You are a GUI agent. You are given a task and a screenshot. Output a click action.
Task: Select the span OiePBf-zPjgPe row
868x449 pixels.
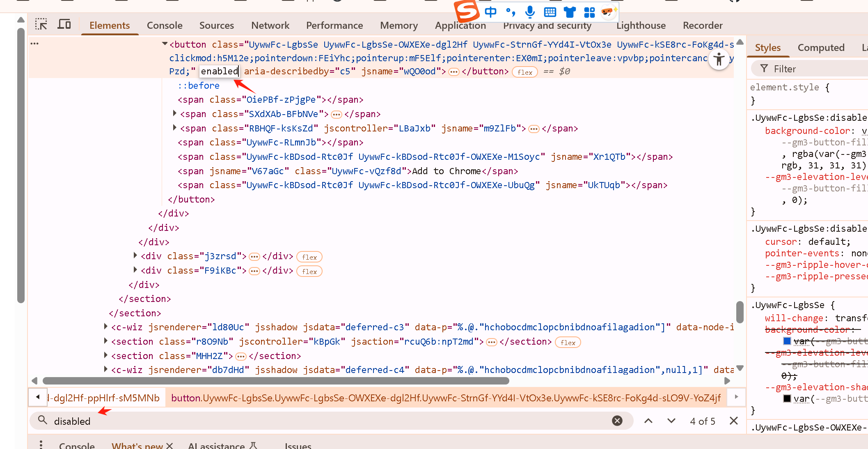tap(270, 99)
